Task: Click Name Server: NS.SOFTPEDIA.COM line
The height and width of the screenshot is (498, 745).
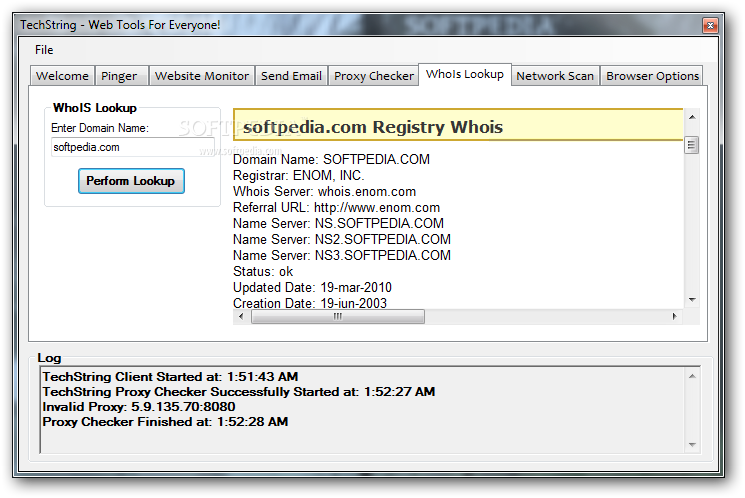Action: (338, 223)
